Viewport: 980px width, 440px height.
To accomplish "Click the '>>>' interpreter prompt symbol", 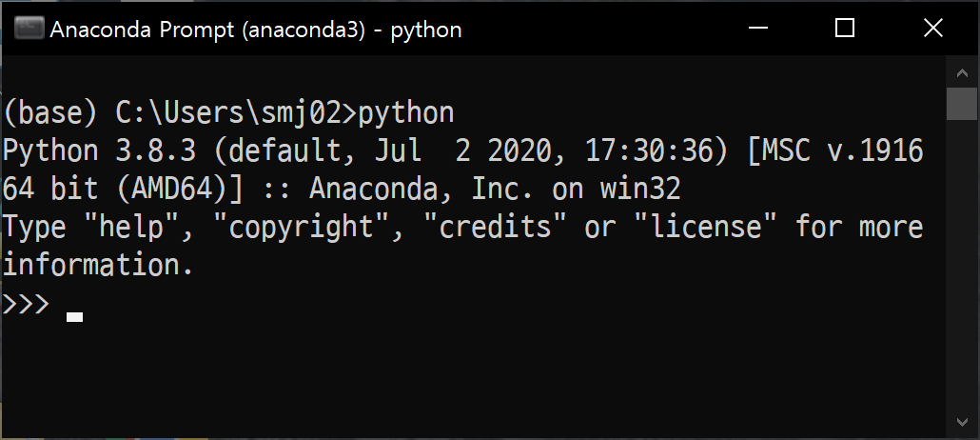I will [x=27, y=305].
